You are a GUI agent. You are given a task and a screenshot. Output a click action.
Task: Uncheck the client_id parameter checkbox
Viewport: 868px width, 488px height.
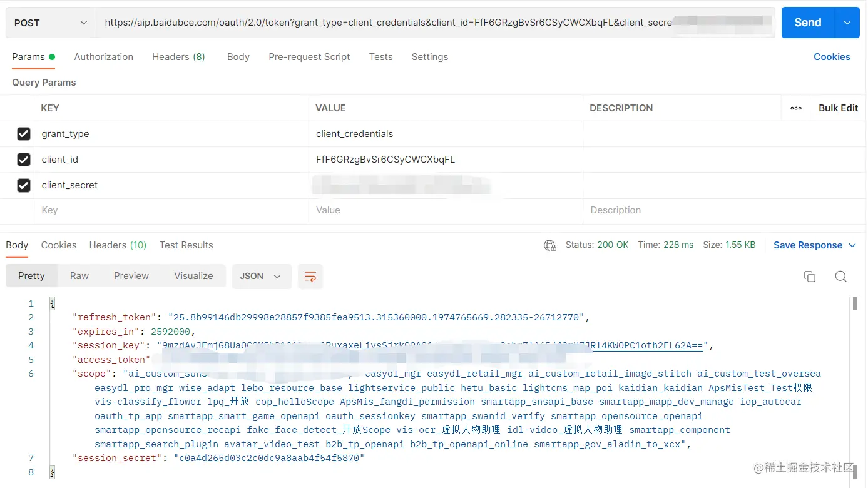click(24, 160)
